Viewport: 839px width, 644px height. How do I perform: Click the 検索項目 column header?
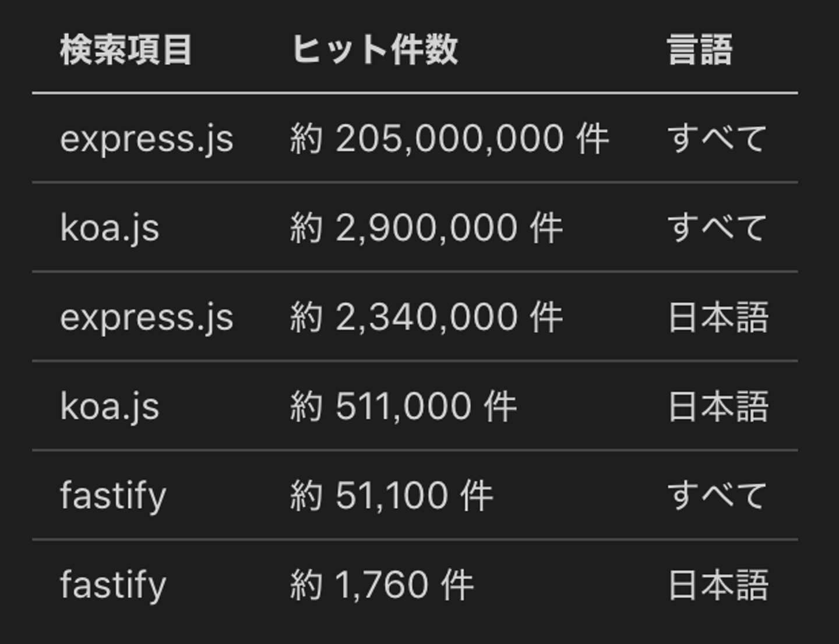pyautogui.click(x=126, y=49)
